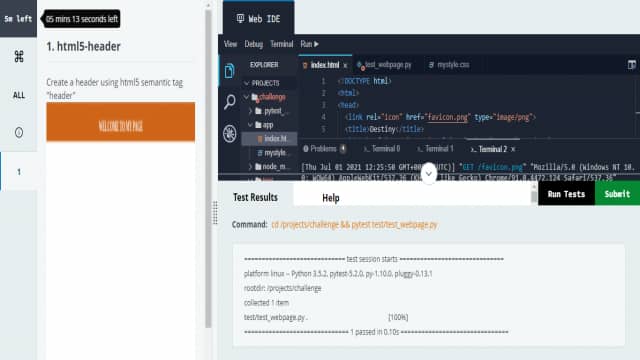This screenshot has height=360, width=640.
Task: Click the orange WELCOME TO MY PAGE header preview
Action: coord(120,122)
